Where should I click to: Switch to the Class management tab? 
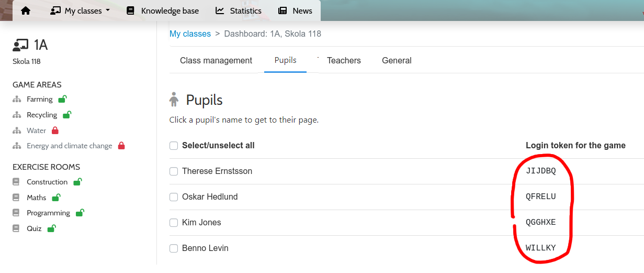tap(216, 60)
